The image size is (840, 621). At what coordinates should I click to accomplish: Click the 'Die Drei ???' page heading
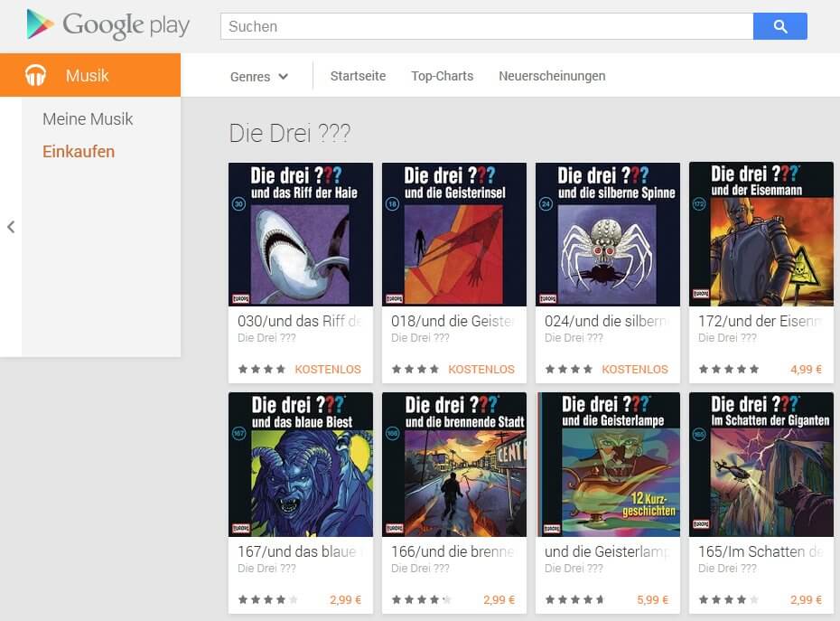coord(290,133)
